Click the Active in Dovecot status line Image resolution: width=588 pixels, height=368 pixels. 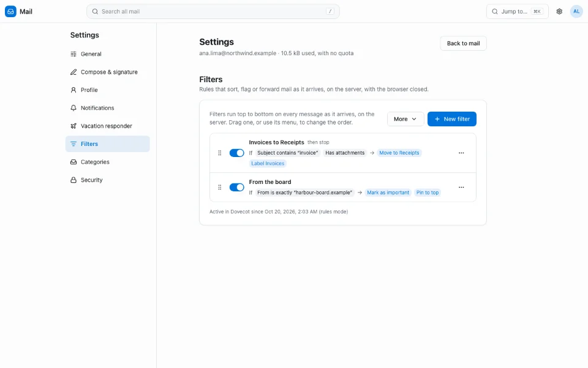[x=279, y=212]
